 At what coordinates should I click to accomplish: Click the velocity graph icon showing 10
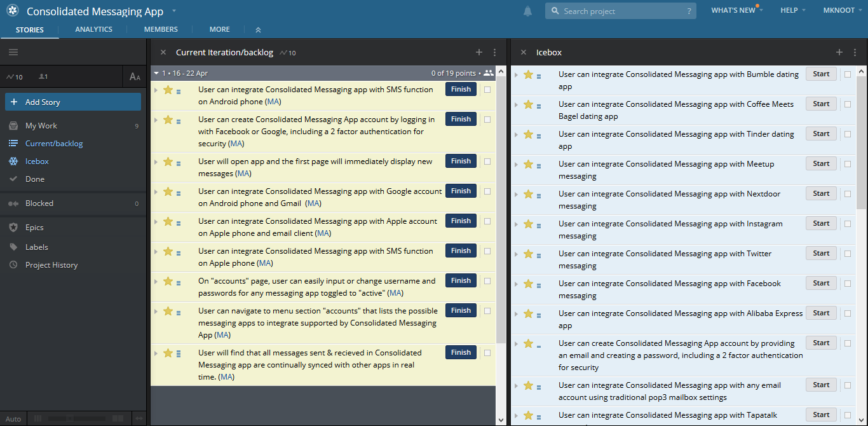[14, 76]
